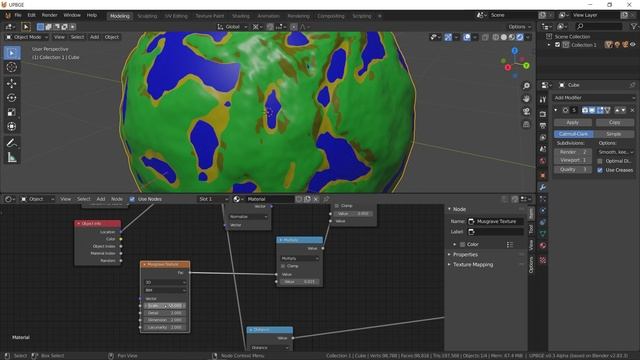Select the Cursor tool
Image resolution: width=640 pixels, height=360 pixels.
(x=12, y=67)
